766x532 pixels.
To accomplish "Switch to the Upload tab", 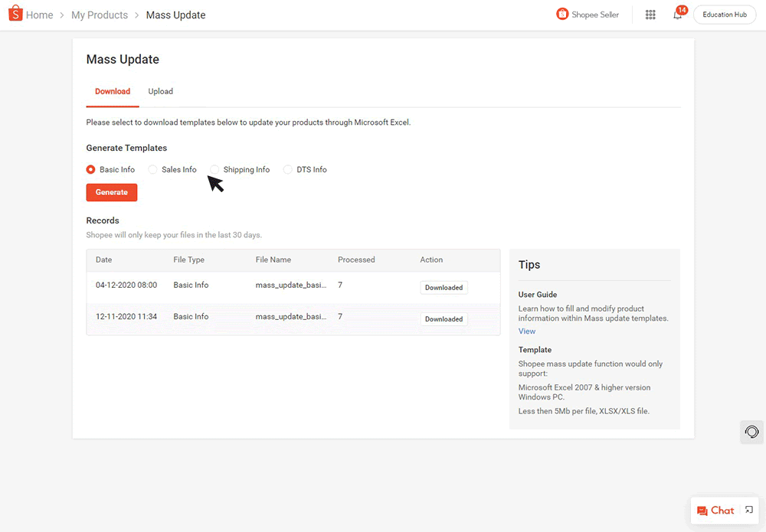I will click(160, 90).
